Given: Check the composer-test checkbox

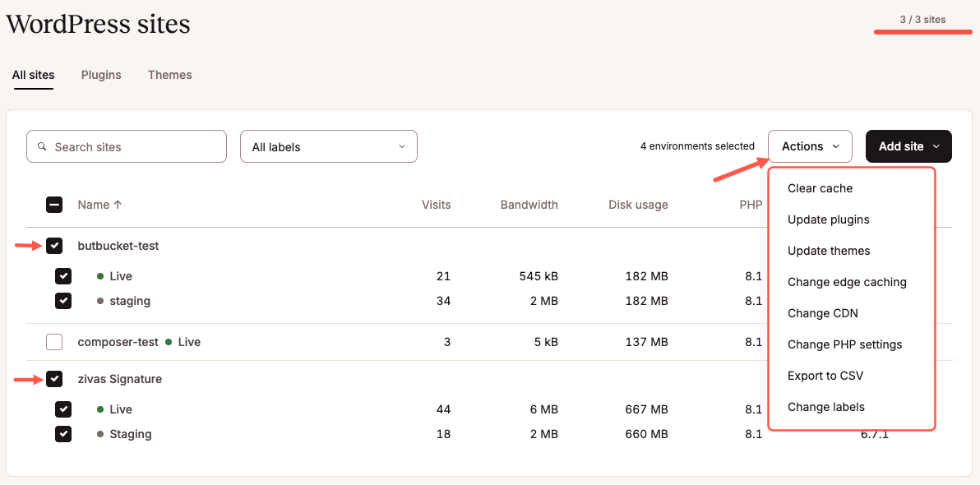Looking at the screenshot, I should [x=54, y=342].
